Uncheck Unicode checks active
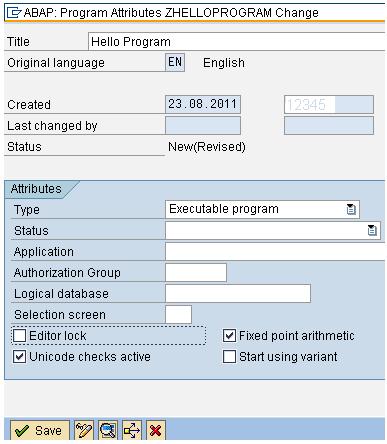 tap(19, 357)
